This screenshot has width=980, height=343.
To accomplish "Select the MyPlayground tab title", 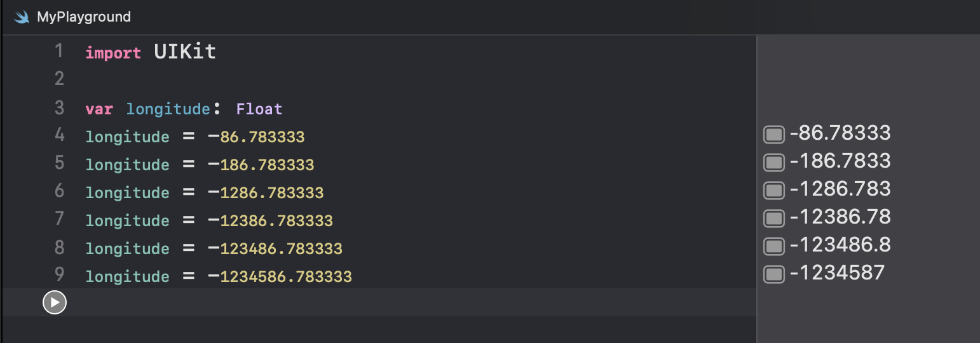I will click(x=84, y=17).
